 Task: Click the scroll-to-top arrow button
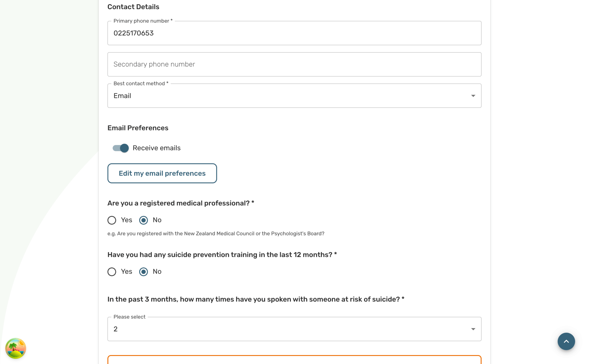click(566, 341)
